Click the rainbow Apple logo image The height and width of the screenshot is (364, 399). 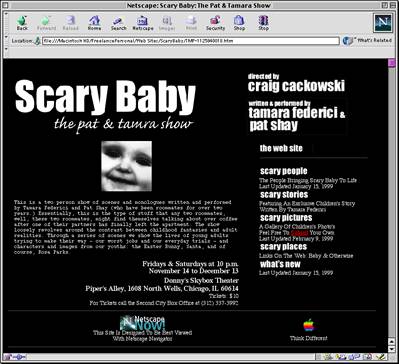tap(309, 325)
